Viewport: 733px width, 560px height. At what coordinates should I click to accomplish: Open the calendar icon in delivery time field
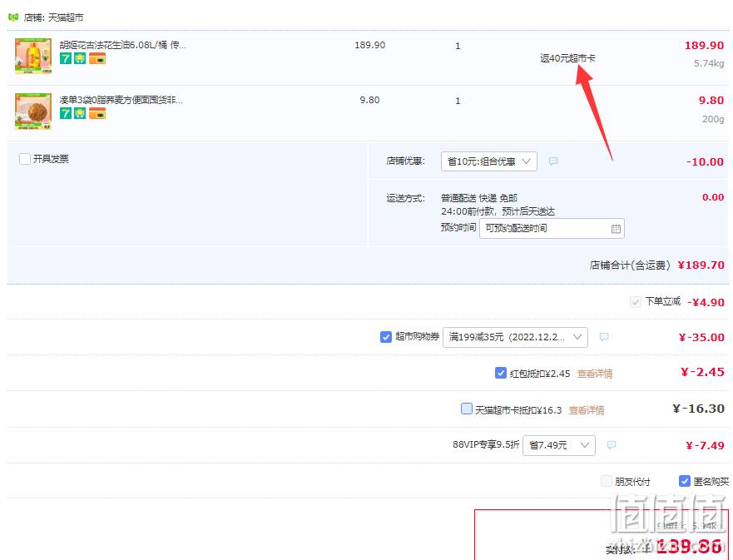point(616,229)
